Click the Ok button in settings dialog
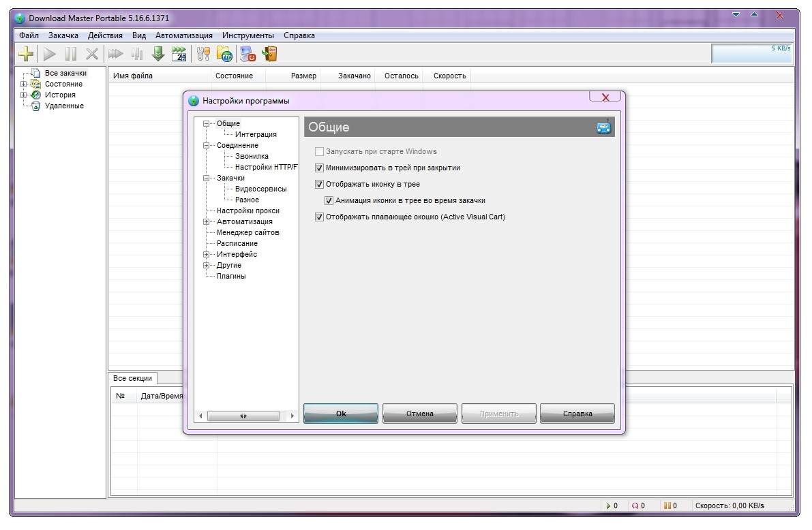This screenshot has width=812, height=530. [x=341, y=414]
